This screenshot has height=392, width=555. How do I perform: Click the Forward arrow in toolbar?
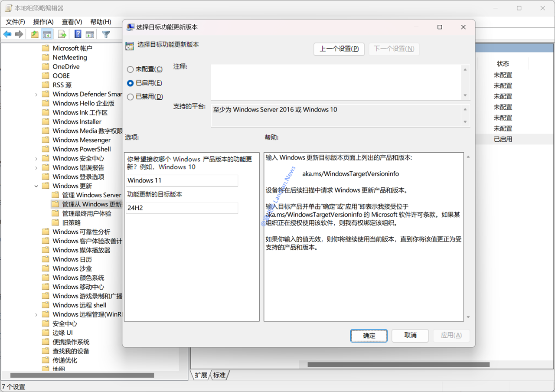coord(19,34)
